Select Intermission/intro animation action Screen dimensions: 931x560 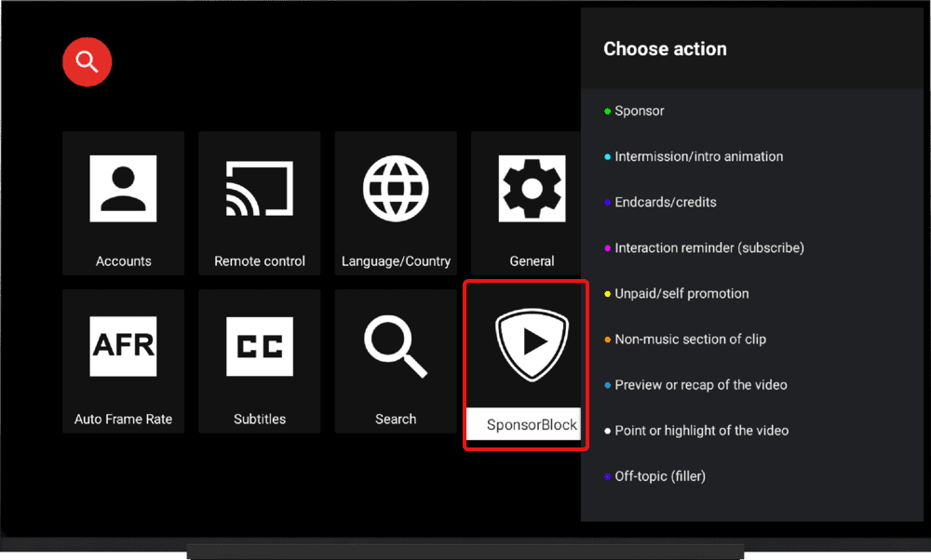pos(751,156)
